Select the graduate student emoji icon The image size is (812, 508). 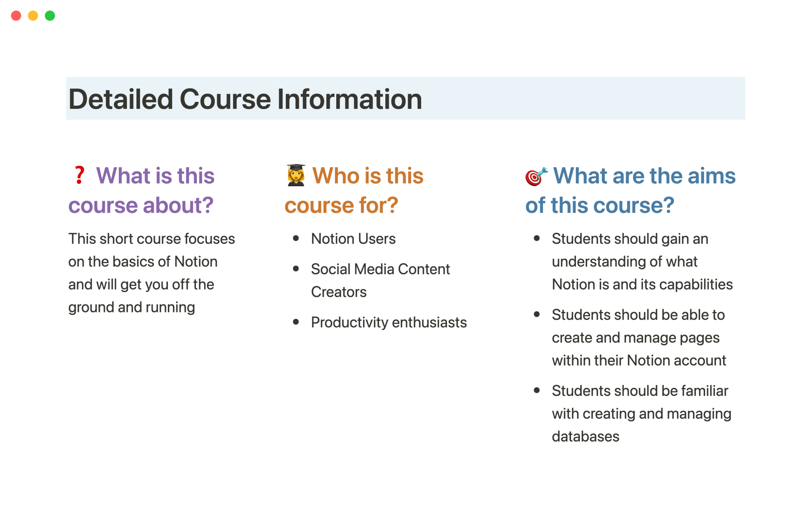(x=296, y=175)
